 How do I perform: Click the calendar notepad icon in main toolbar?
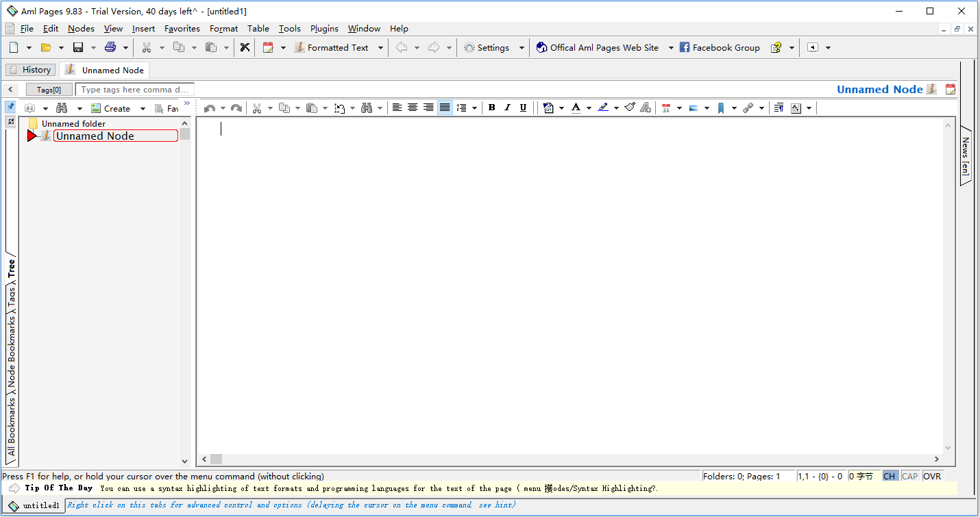click(x=268, y=47)
